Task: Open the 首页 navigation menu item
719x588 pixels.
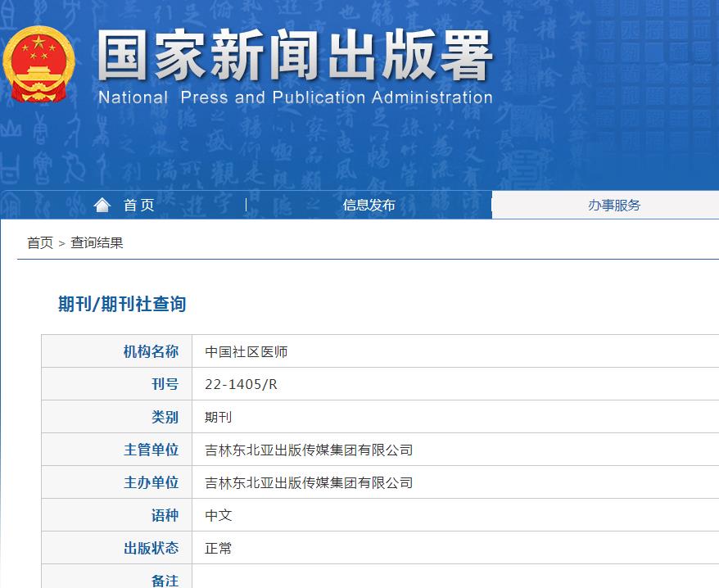Action: 138,205
